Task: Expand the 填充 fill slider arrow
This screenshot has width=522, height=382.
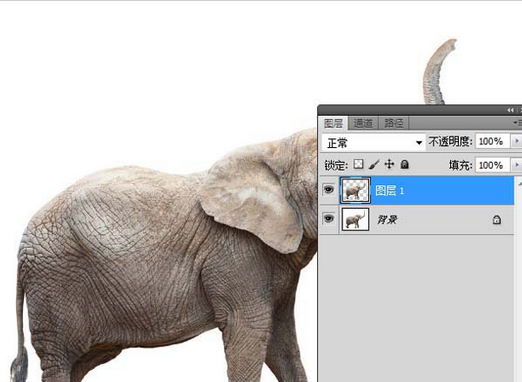Action: (516, 165)
